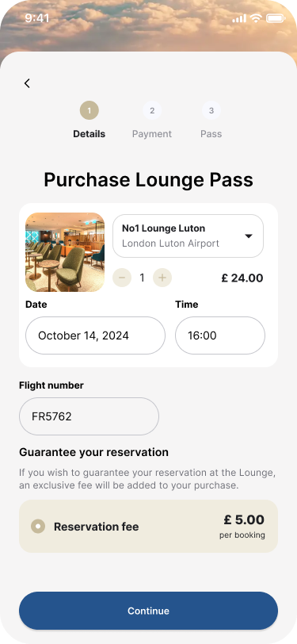Image resolution: width=297 pixels, height=644 pixels.
Task: Open the date picker showing October 14, 2024
Action: tap(96, 335)
